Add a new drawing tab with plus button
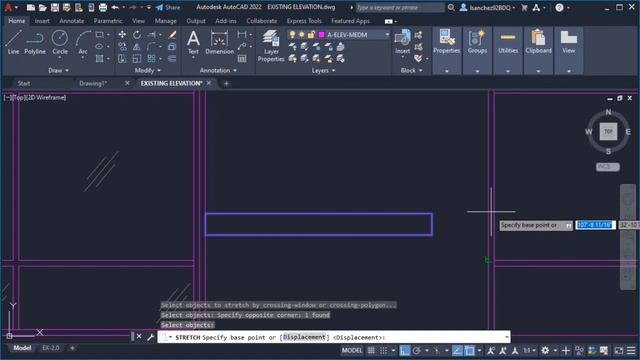The width and height of the screenshot is (640, 360). click(x=226, y=83)
